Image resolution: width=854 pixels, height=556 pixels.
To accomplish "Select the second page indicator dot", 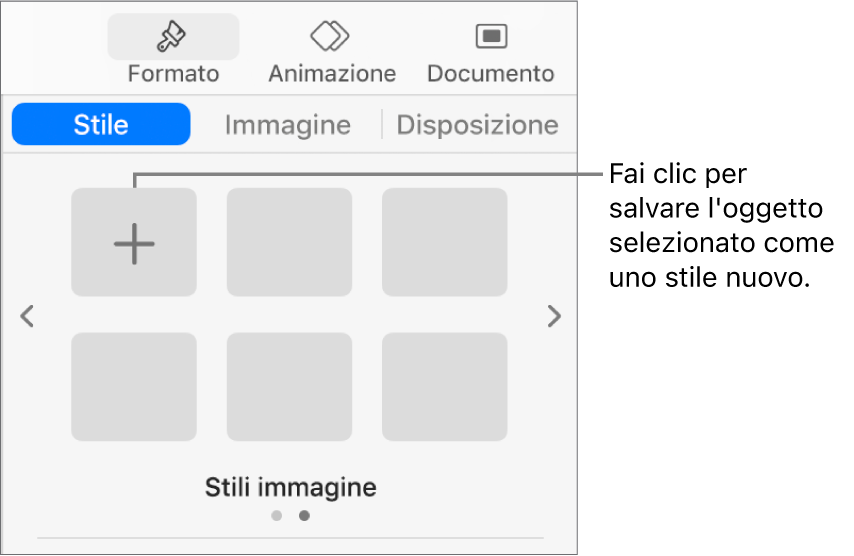I will coord(304,517).
